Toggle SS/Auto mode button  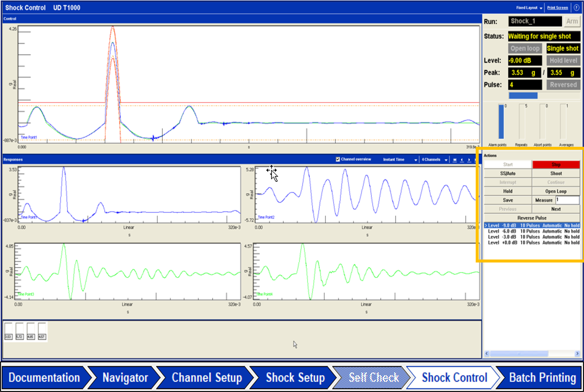click(x=507, y=174)
